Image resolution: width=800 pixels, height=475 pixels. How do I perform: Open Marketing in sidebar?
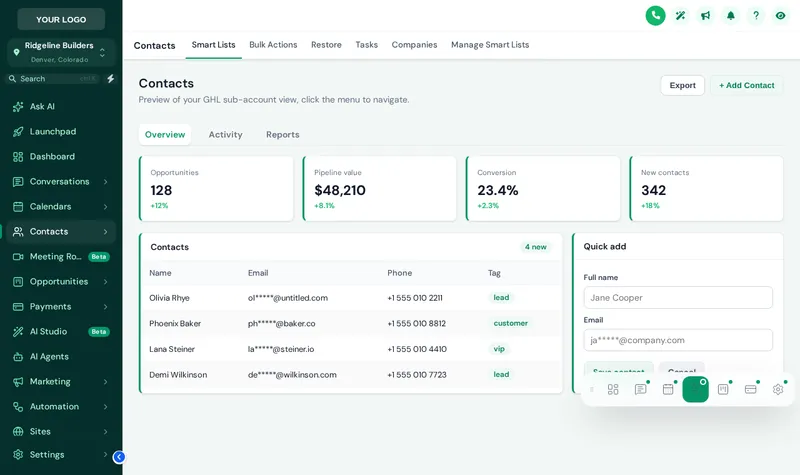(x=60, y=381)
